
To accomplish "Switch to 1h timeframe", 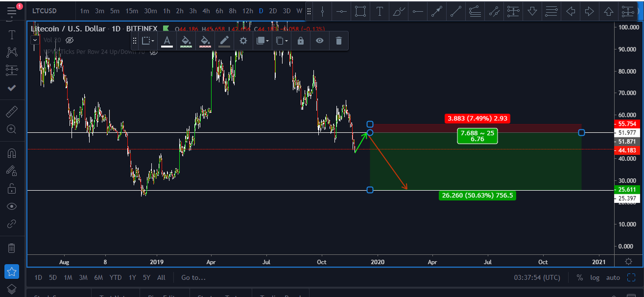I will [166, 11].
